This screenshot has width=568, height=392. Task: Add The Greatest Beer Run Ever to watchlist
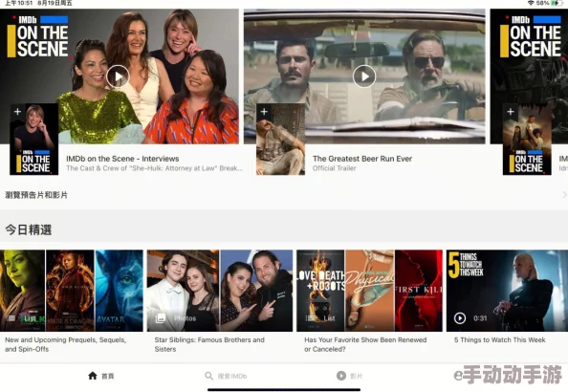tap(264, 112)
